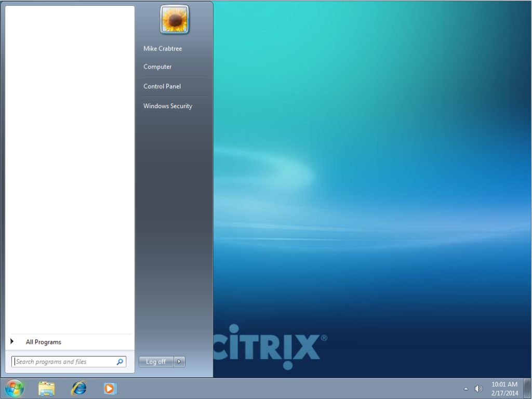532x399 pixels.
Task: Click the Log off button
Action: [156, 362]
